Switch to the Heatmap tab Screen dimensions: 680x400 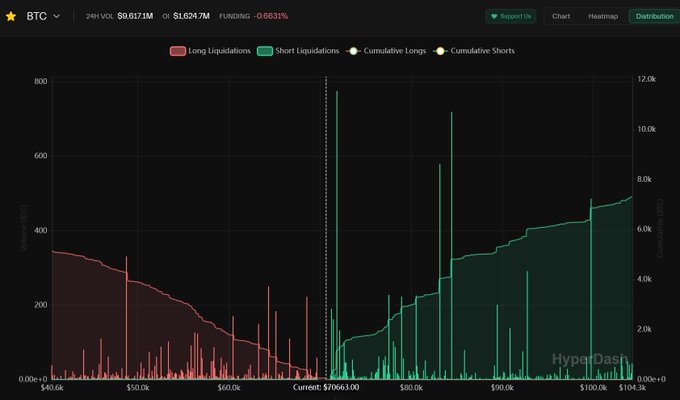(x=602, y=16)
